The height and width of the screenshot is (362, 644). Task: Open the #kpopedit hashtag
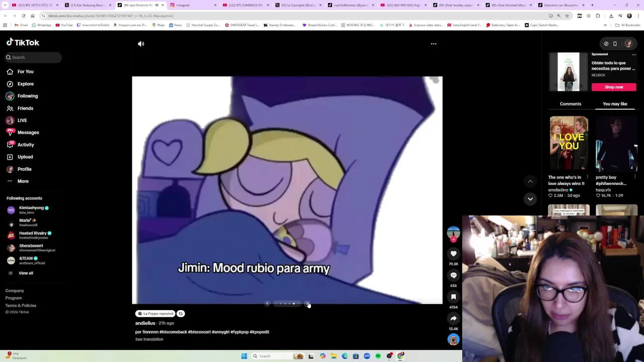(x=260, y=332)
